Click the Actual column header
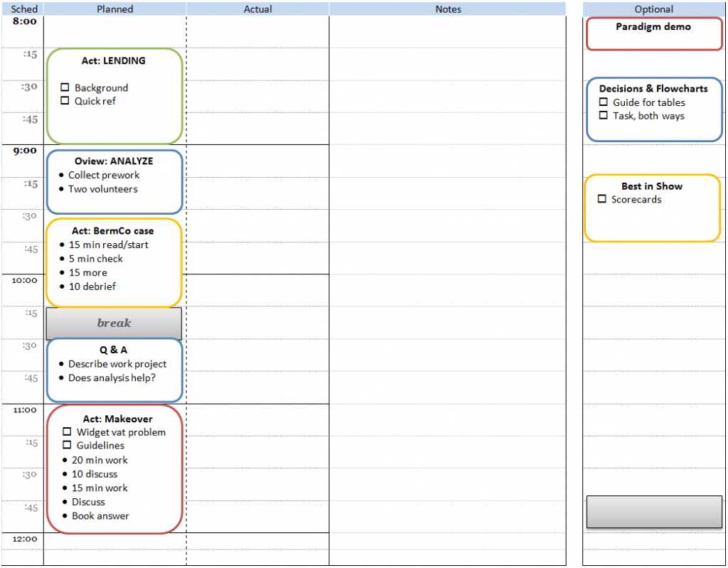The image size is (728, 568). [x=257, y=9]
